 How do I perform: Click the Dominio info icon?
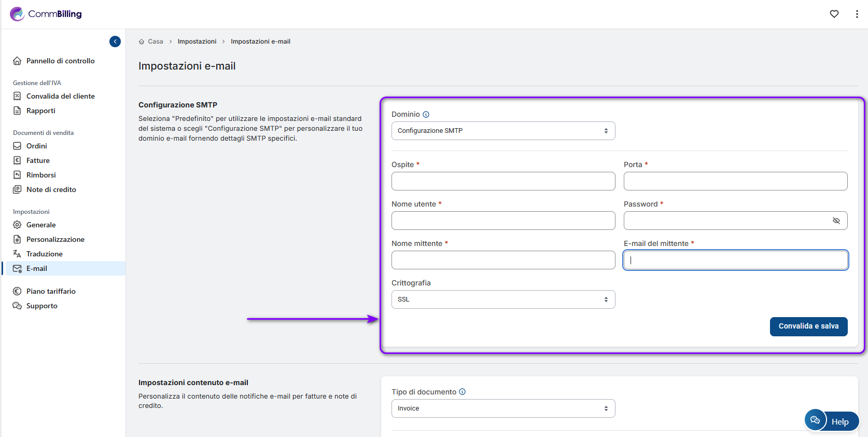point(426,115)
